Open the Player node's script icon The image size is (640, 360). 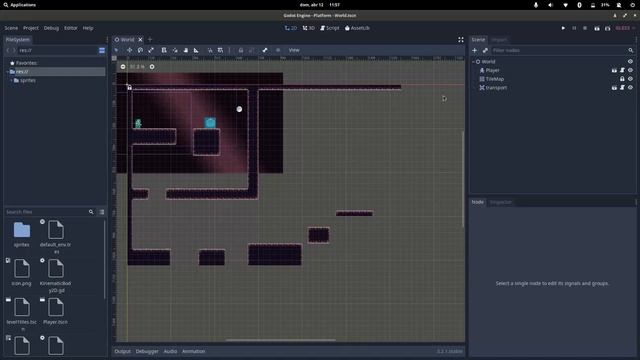pos(622,70)
